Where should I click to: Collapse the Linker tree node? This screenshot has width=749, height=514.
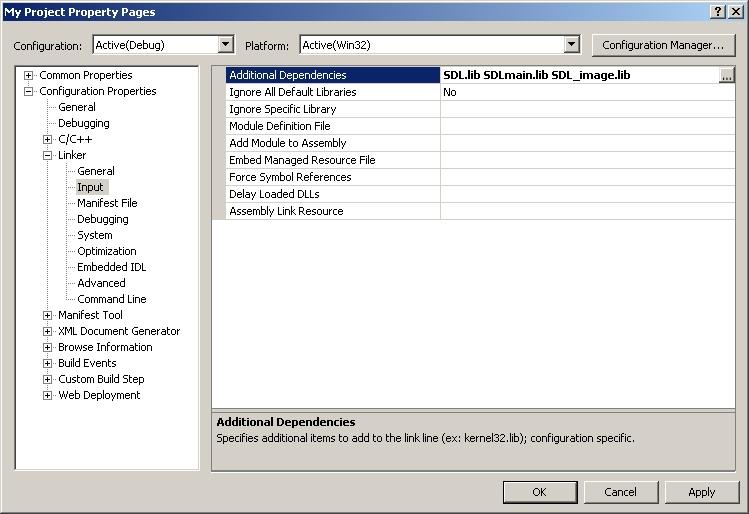pos(47,155)
